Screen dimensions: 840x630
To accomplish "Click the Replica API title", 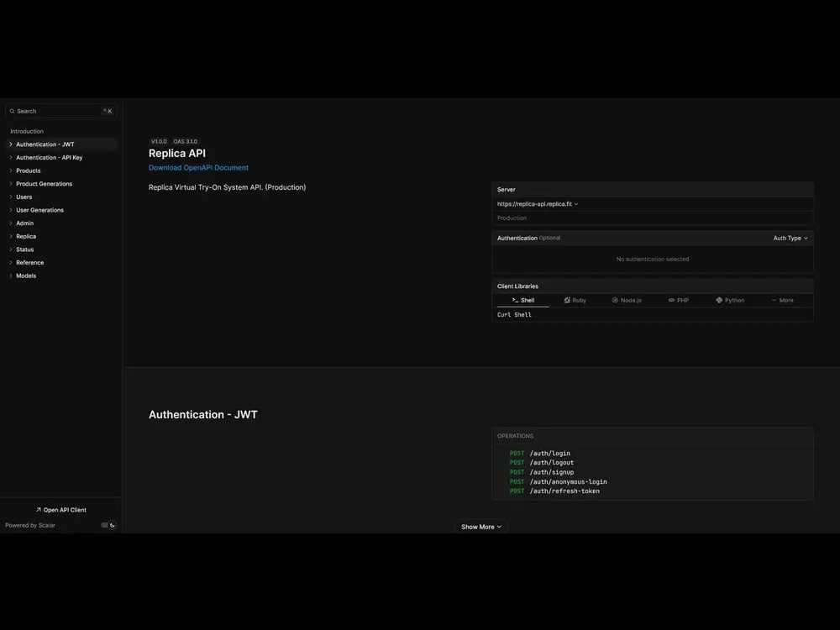I will tap(176, 154).
